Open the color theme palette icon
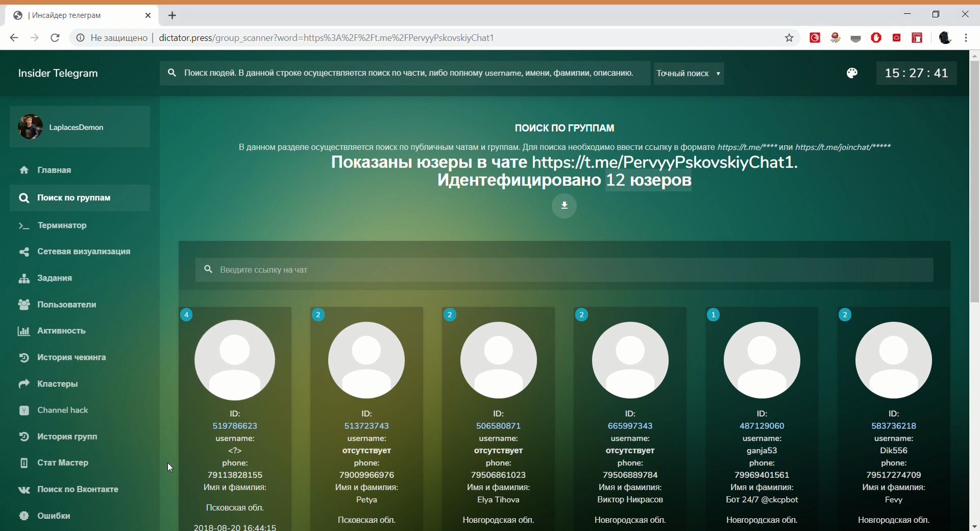This screenshot has height=531, width=980. (x=852, y=73)
